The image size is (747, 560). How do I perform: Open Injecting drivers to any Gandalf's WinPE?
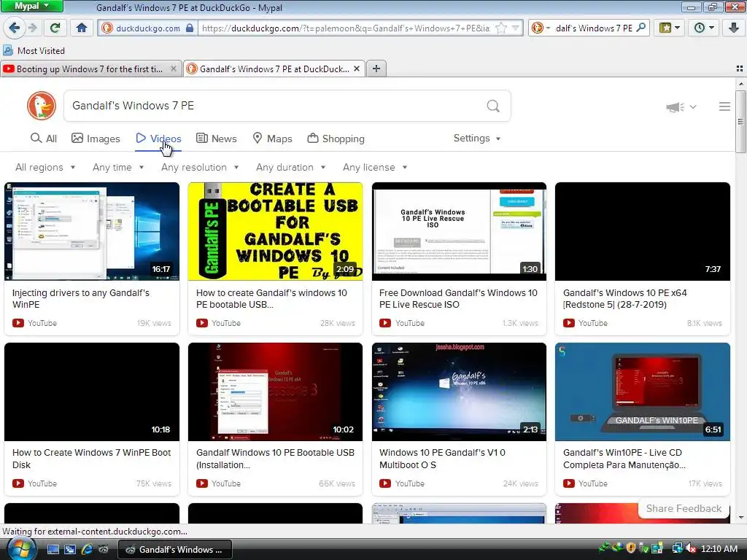(x=80, y=298)
